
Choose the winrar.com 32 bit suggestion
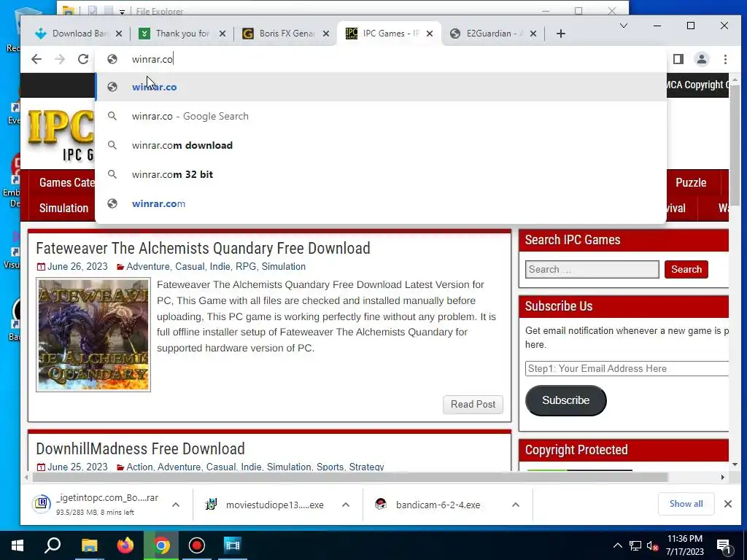pyautogui.click(x=381, y=174)
